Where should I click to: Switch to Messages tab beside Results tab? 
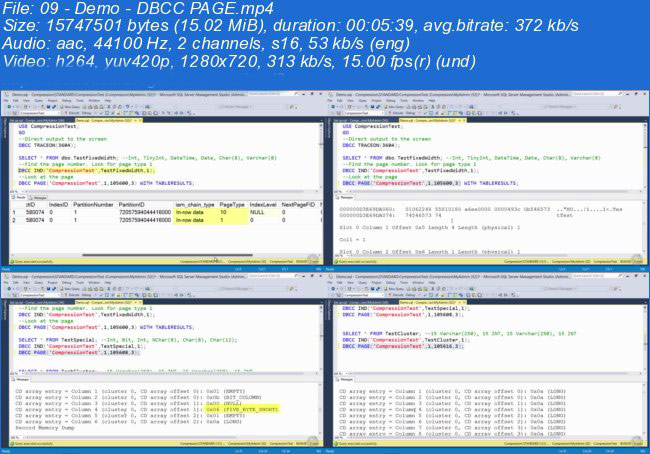pos(38,197)
